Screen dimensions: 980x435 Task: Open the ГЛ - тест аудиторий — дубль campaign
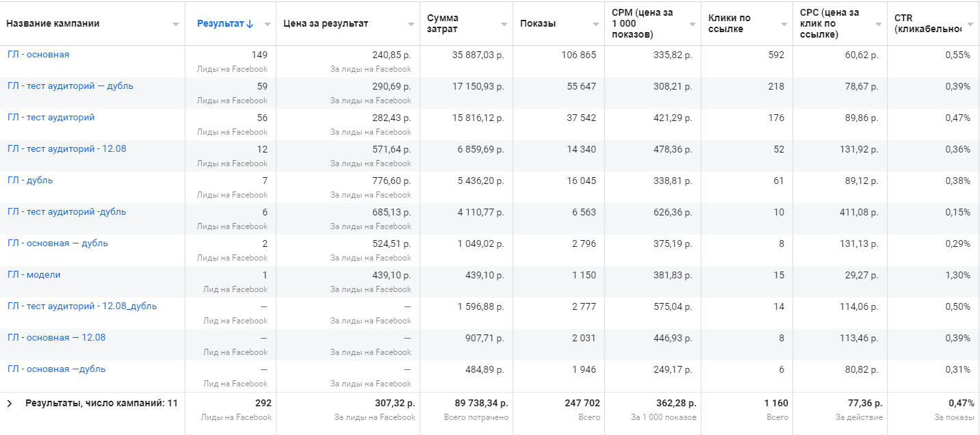click(70, 86)
